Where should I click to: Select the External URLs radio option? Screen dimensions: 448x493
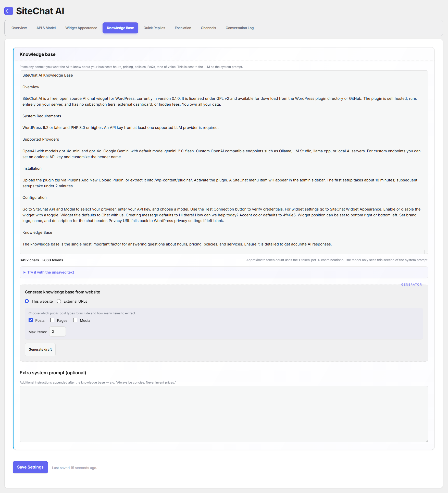point(59,301)
